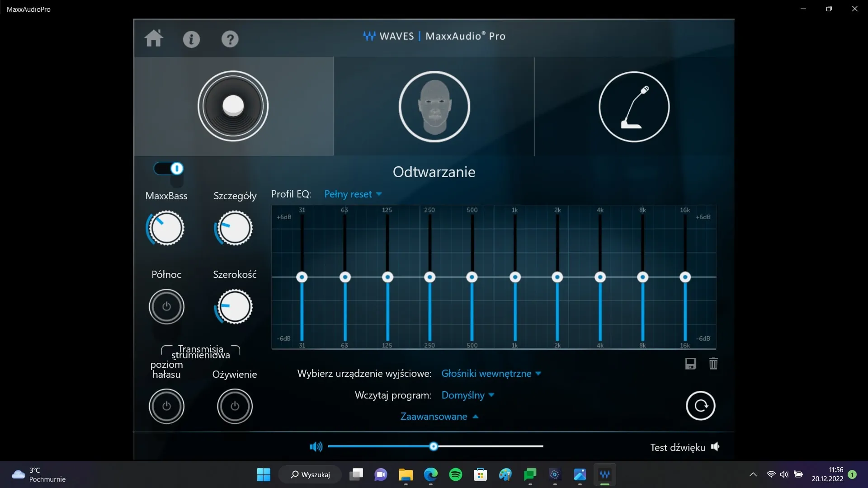Toggle the MaxxAudio on/off switch

pyautogui.click(x=169, y=169)
